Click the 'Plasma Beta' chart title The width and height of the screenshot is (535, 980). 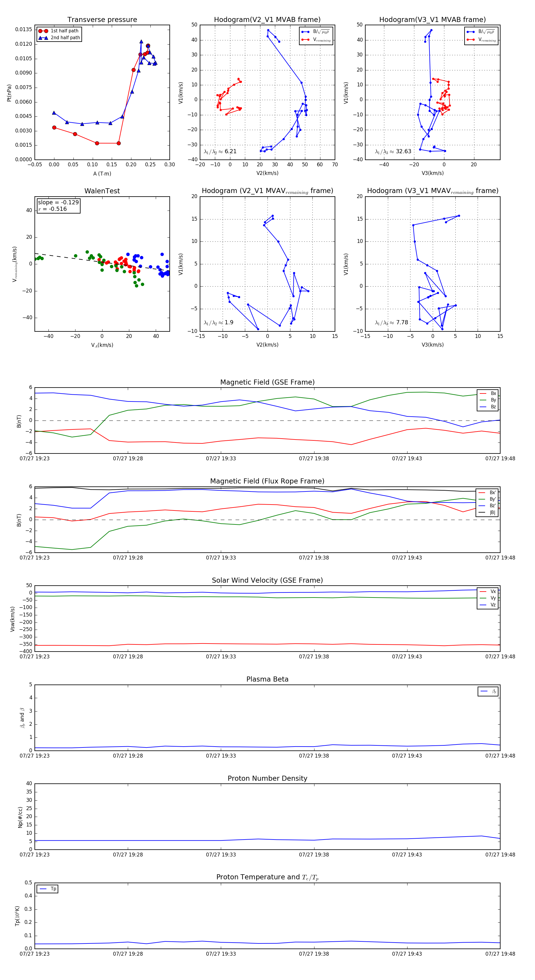pos(267,679)
